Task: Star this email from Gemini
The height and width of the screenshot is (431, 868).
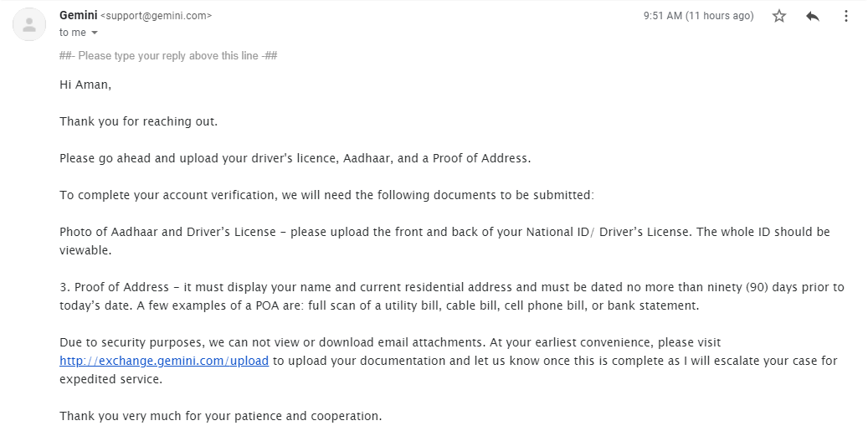Action: click(x=779, y=16)
